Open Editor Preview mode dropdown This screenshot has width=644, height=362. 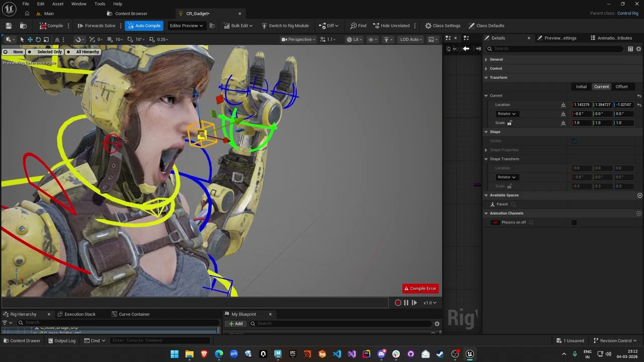pos(186,26)
